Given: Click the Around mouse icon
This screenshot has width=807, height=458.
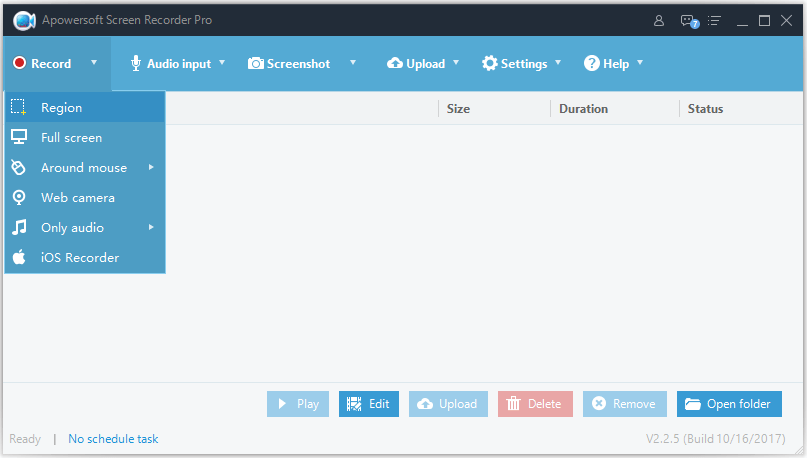Looking at the screenshot, I should point(19,167).
